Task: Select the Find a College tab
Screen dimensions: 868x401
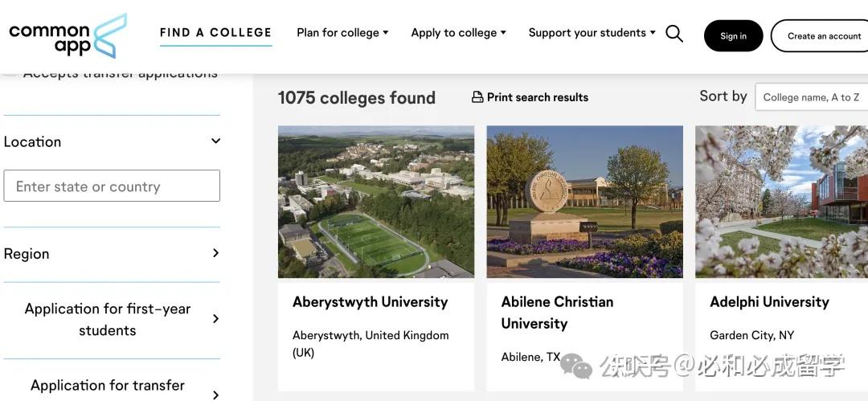Action: (215, 33)
